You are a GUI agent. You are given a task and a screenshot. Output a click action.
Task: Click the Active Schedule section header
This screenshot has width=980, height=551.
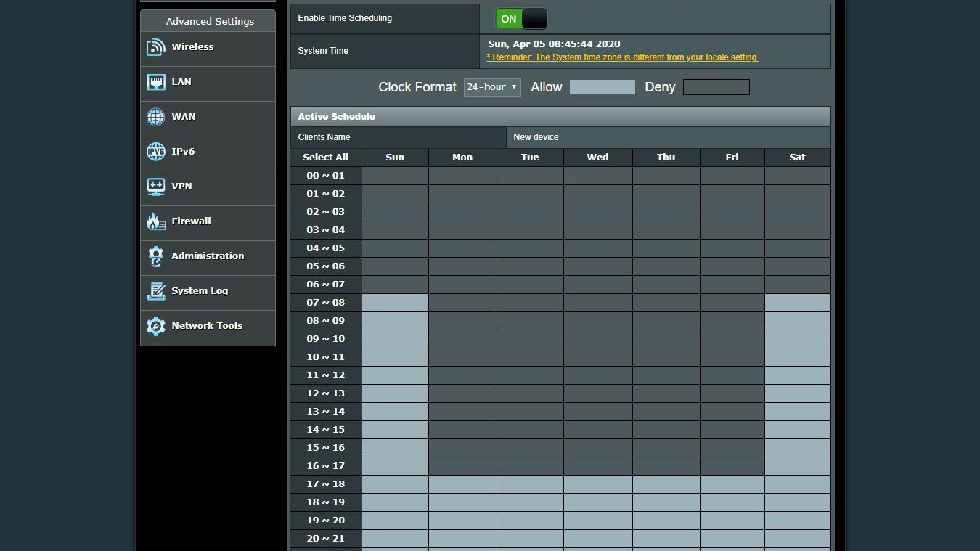560,117
